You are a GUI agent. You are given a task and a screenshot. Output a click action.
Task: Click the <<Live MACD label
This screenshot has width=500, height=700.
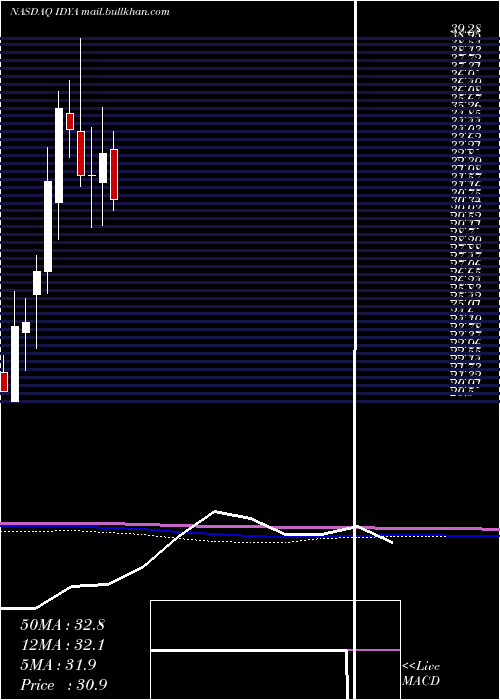421,673
